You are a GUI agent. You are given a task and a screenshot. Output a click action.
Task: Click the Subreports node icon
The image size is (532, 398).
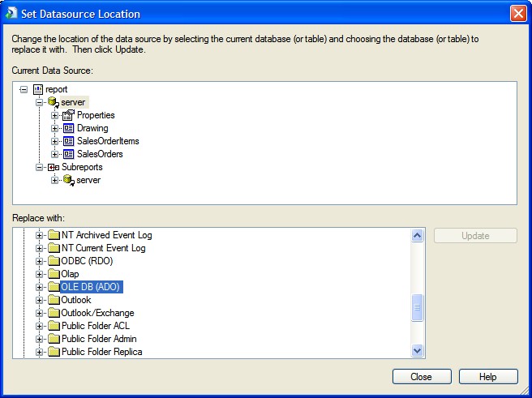click(53, 167)
